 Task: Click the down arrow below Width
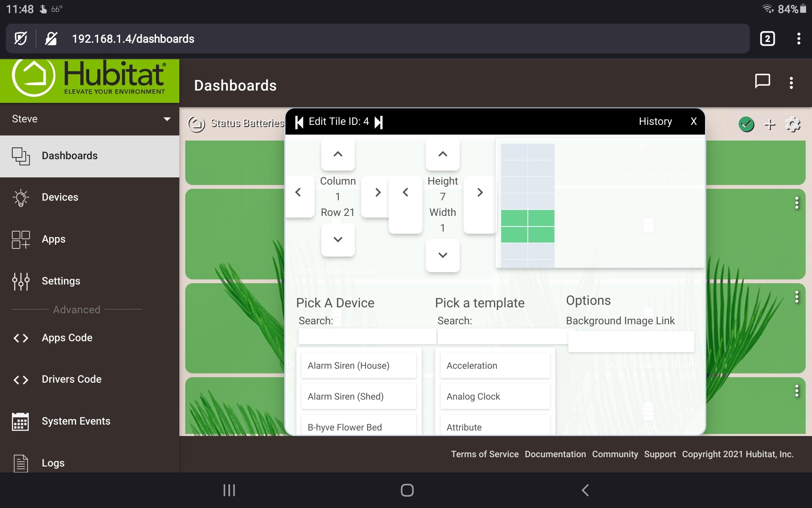443,255
